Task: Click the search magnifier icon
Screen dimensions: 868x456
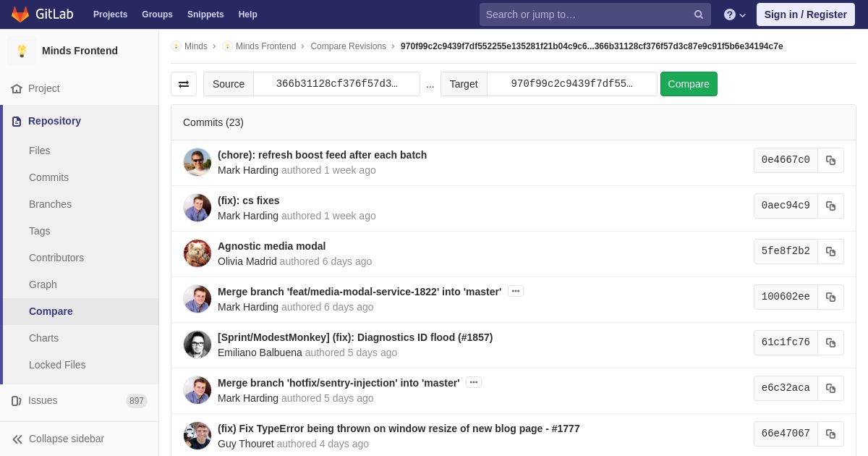Action: (x=699, y=14)
